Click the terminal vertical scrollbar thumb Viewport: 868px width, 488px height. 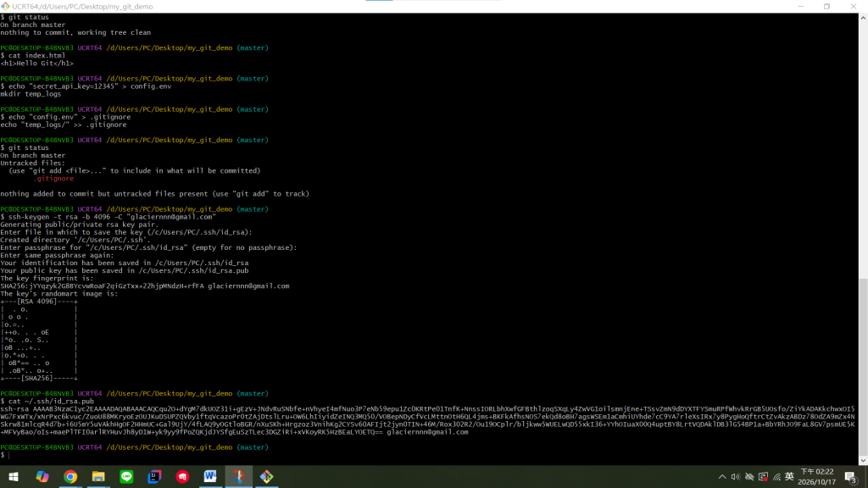point(863,368)
